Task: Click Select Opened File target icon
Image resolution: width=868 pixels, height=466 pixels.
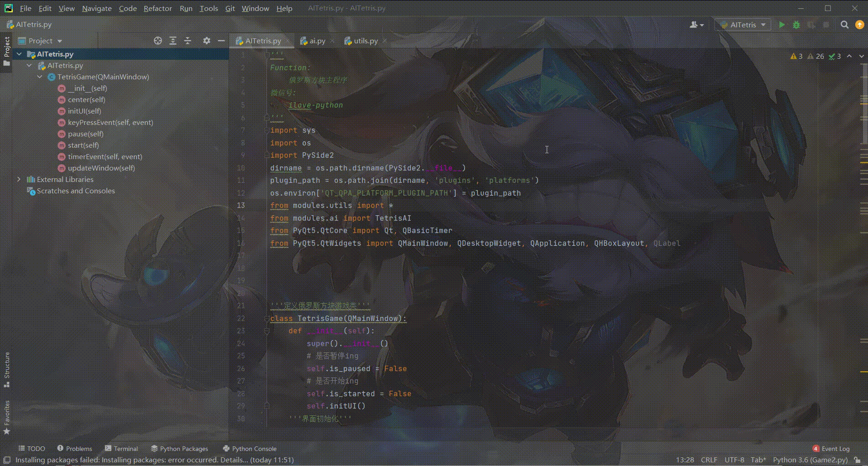Action: [x=158, y=41]
